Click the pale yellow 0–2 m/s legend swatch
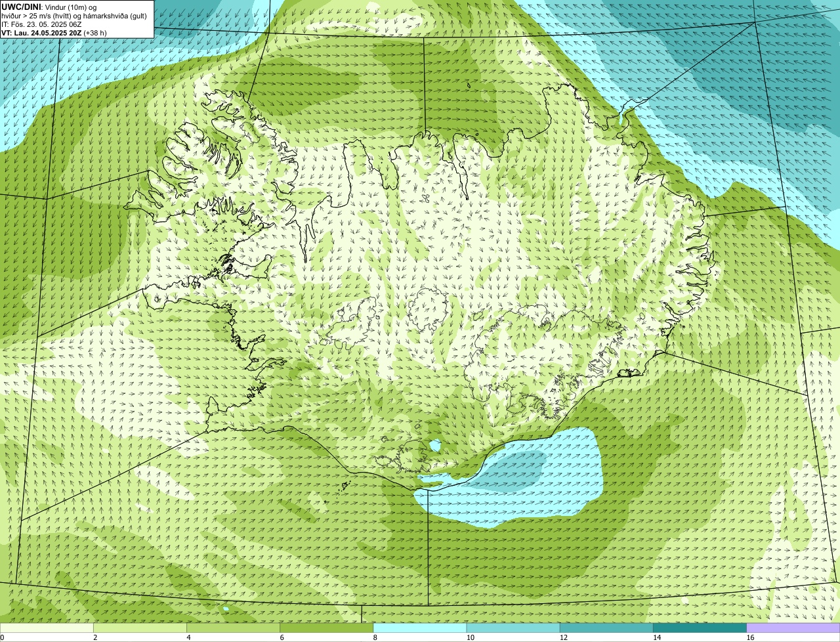This screenshot has width=840, height=642. 47,628
